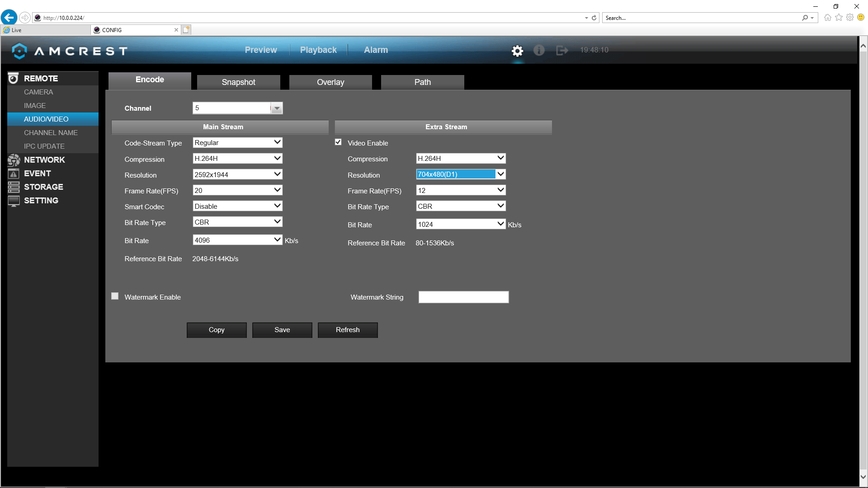
Task: Open the info icon in header
Action: (x=539, y=50)
